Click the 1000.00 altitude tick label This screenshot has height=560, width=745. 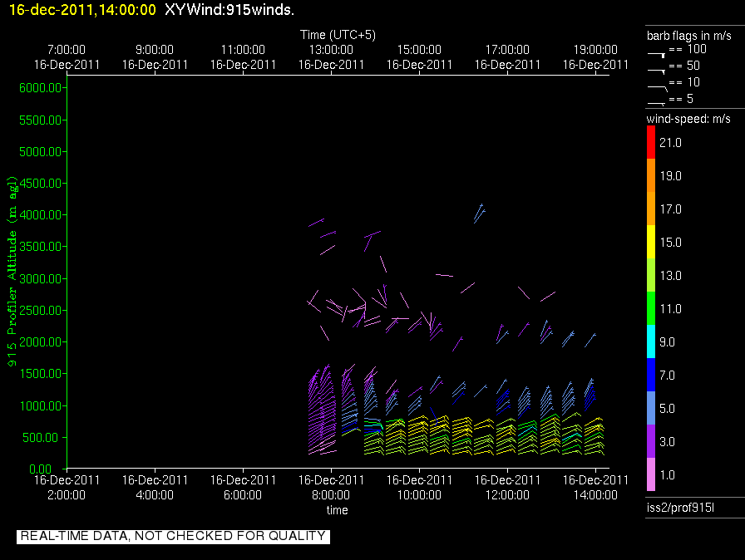pyautogui.click(x=41, y=405)
